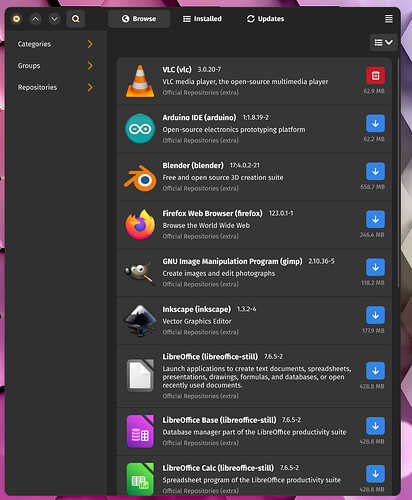Click the LibreOffice blank document icon

tap(140, 375)
